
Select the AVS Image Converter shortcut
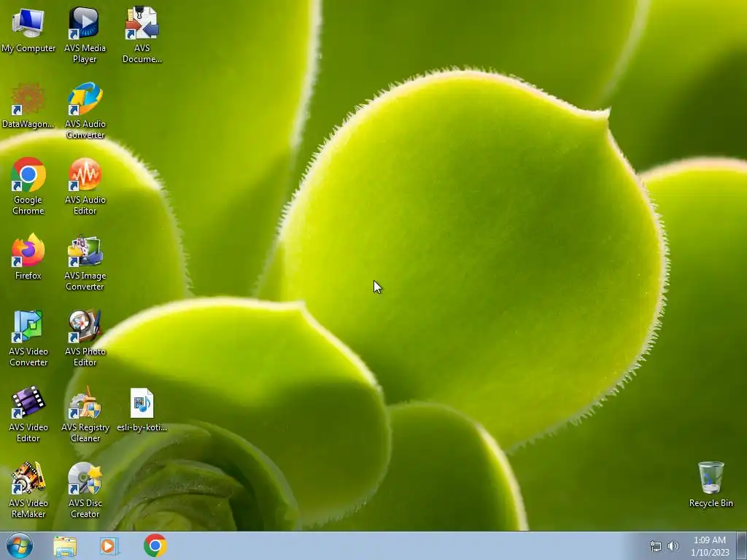pyautogui.click(x=85, y=262)
